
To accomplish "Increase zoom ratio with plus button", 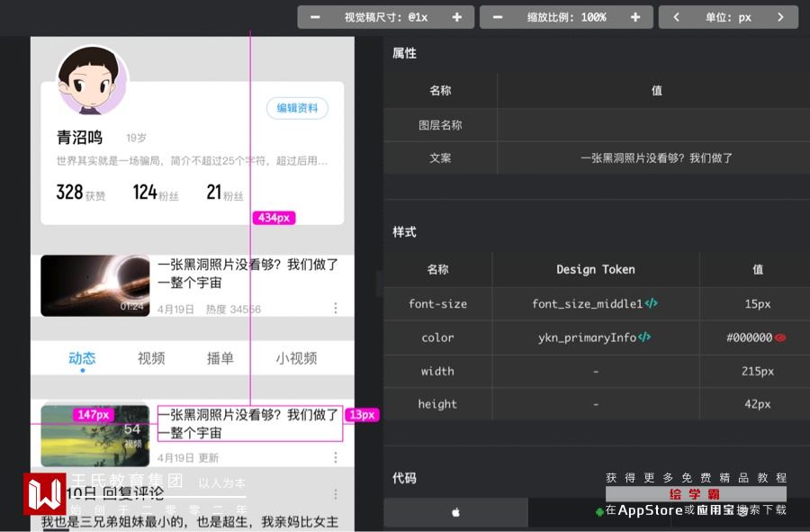I will [634, 17].
